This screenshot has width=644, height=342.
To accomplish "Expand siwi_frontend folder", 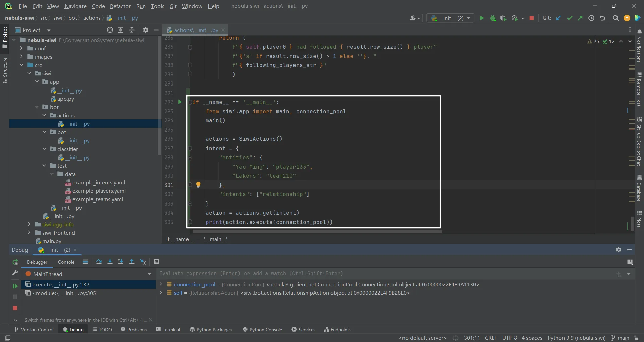I will click(x=29, y=233).
